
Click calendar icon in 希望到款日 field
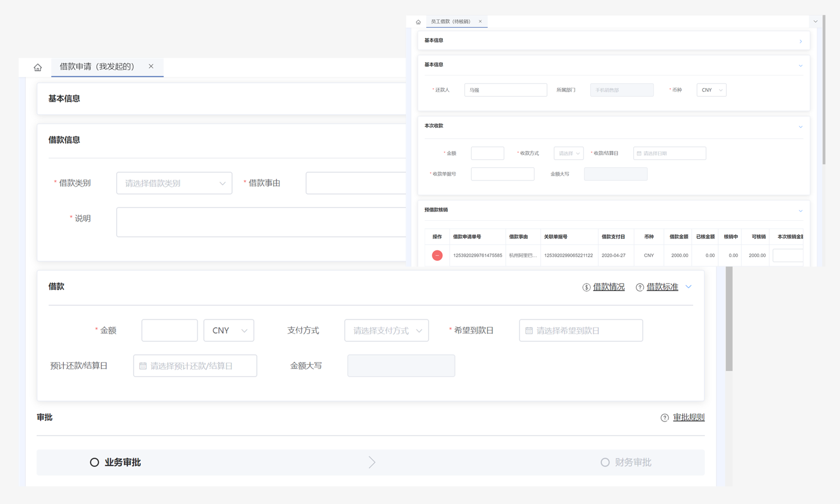pyautogui.click(x=529, y=331)
